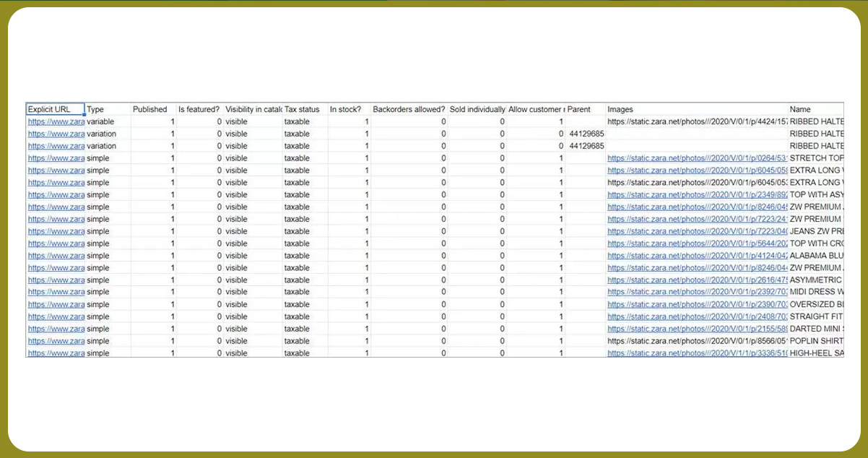
Task: Open the image link containing 3336/510
Action: 697,353
